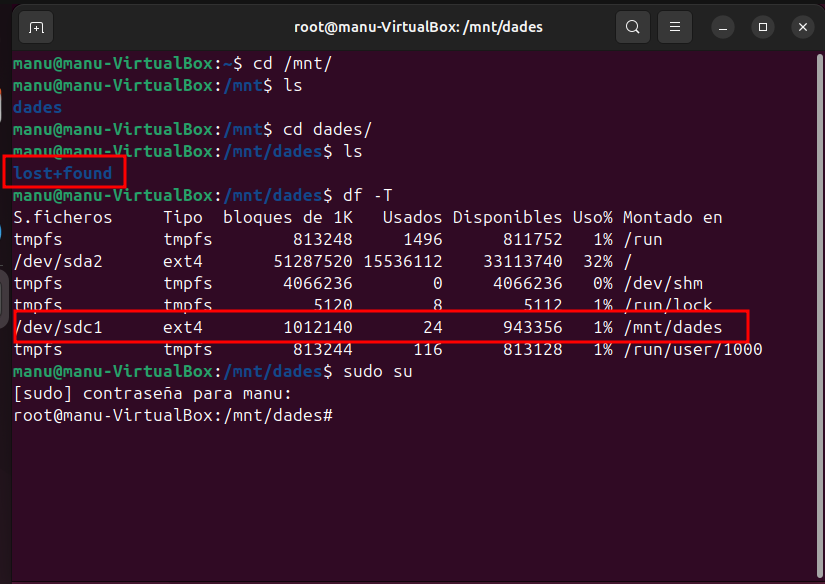Click the blue dades directory listing
Screen dimensions: 825x584
pyautogui.click(x=37, y=107)
